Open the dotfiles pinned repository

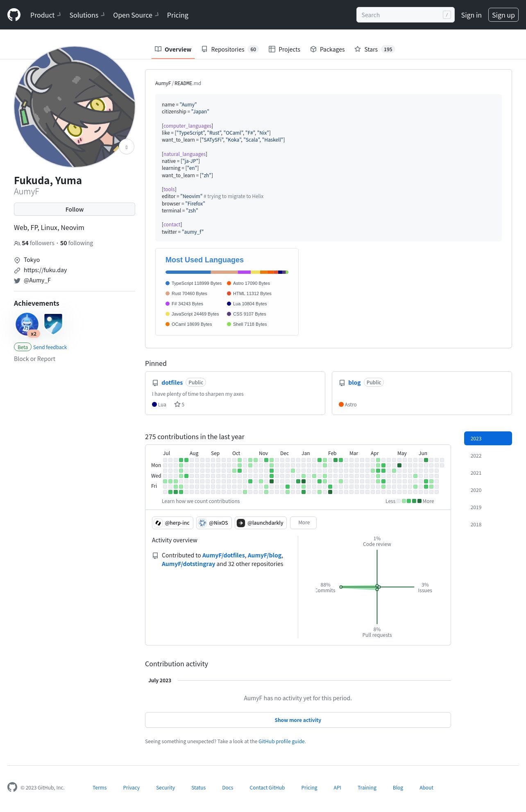(172, 382)
